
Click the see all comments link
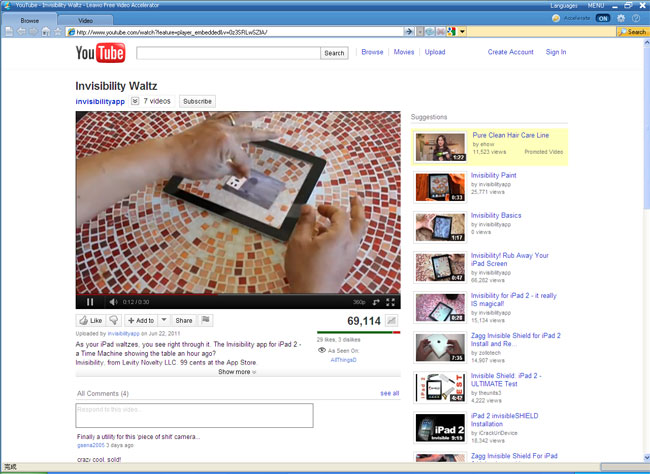click(x=390, y=393)
